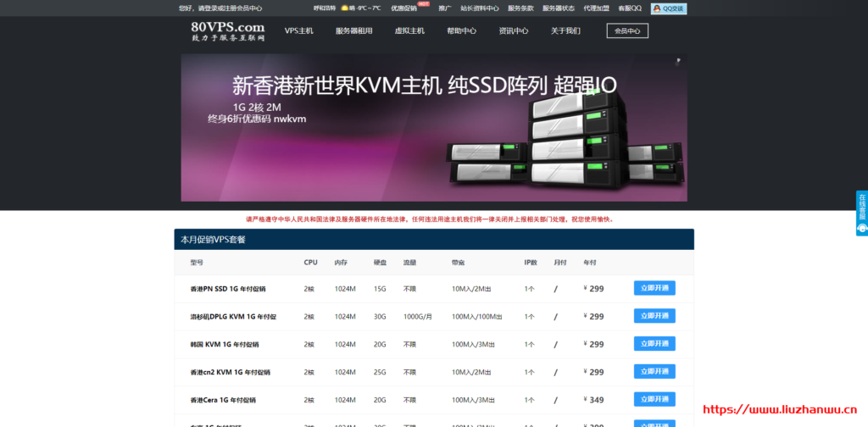868x427 pixels.
Task: Click 立即开通 for 洛杉矶DPLG KVM 1G plan
Action: [654, 316]
